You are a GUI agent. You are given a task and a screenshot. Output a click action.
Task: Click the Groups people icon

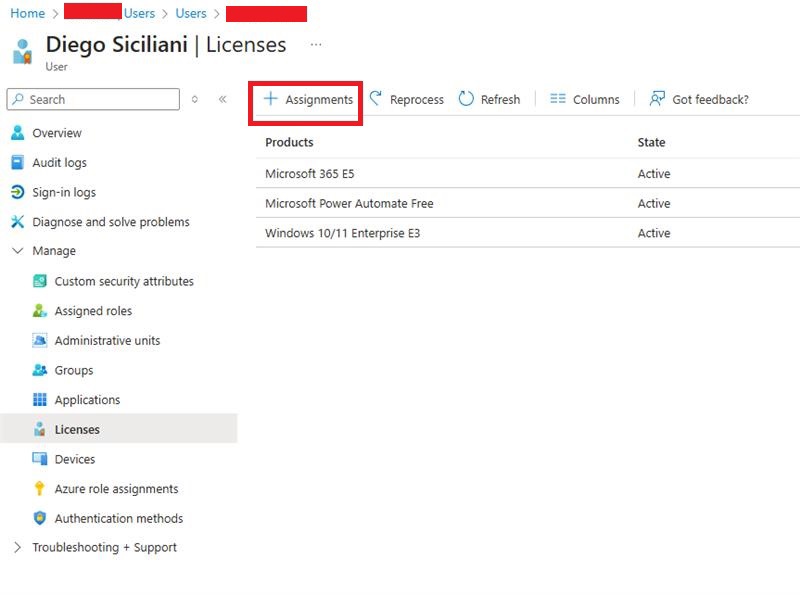40,370
